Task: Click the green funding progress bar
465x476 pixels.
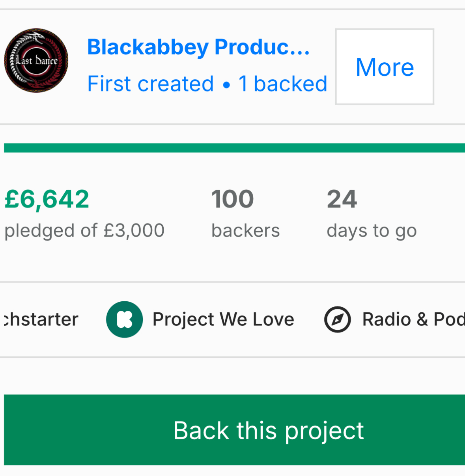Action: point(234,148)
